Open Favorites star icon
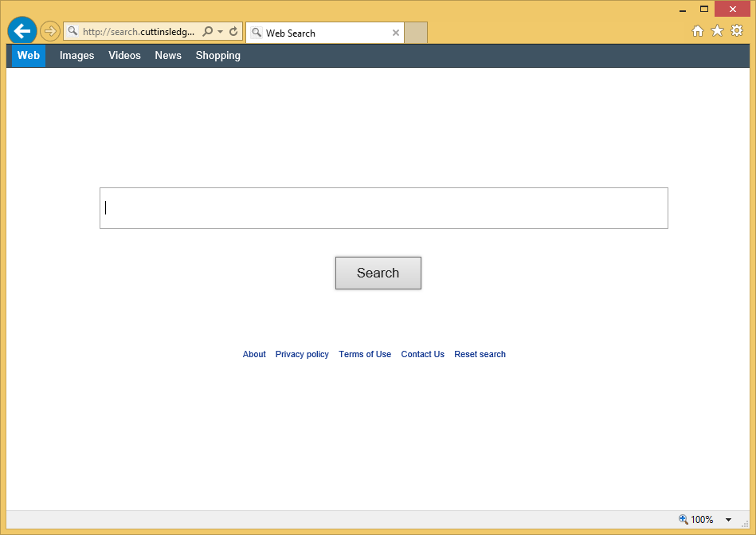Viewport: 756px width, 535px height. click(x=717, y=31)
